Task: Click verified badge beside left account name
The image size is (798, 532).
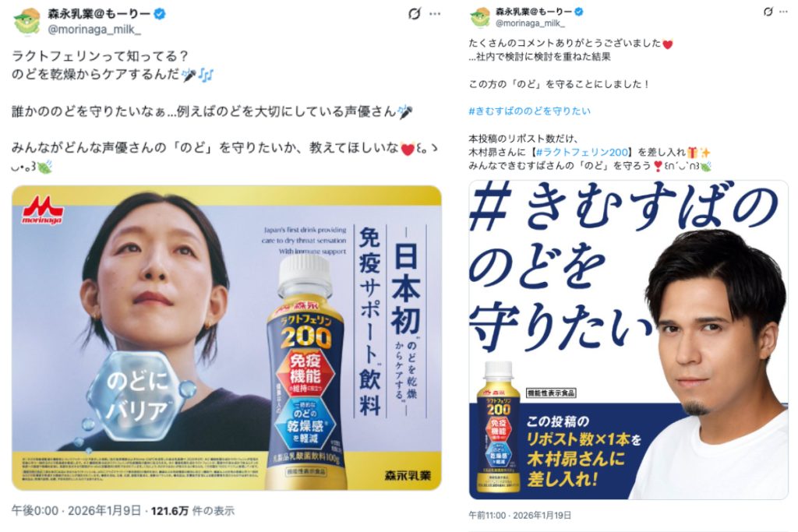Action: point(159,14)
